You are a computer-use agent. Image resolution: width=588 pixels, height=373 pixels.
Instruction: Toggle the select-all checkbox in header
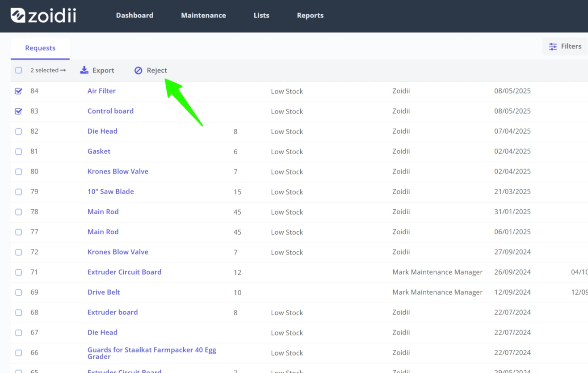click(18, 70)
